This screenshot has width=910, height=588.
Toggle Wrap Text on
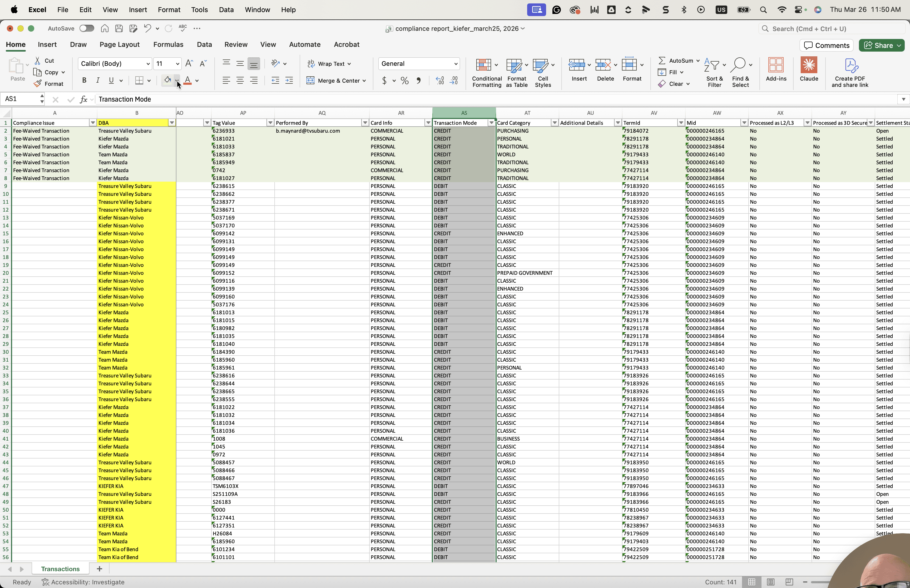pos(329,64)
